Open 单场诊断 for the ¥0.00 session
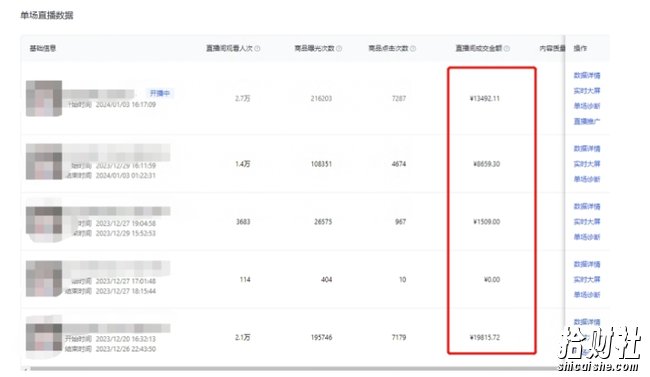This screenshot has width=650, height=377. tap(587, 295)
